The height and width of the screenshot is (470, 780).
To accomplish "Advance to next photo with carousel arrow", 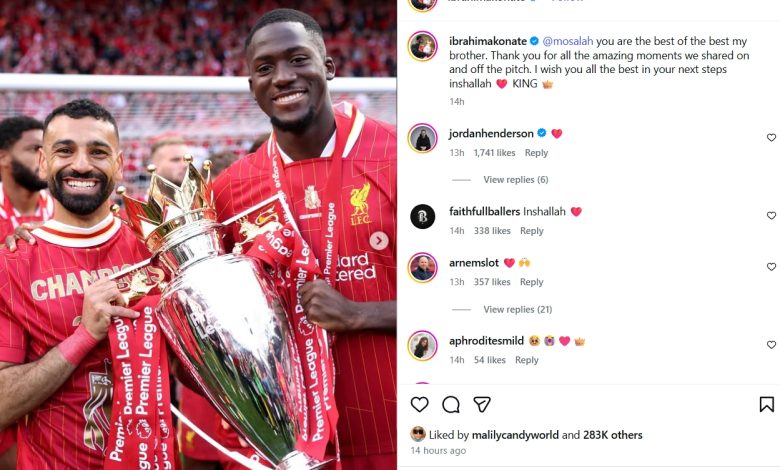I will (x=379, y=241).
